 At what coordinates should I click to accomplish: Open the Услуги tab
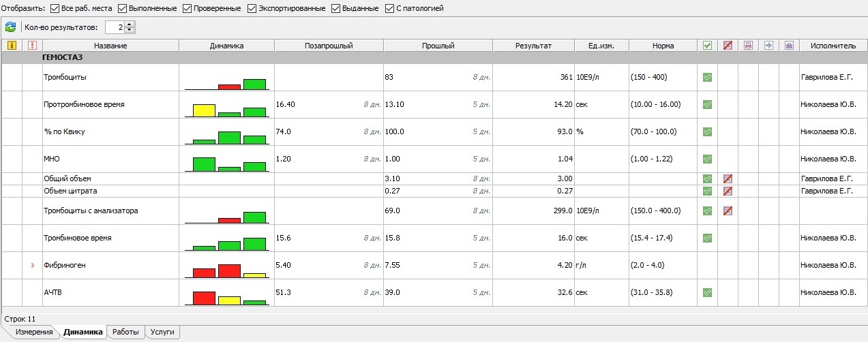[162, 332]
